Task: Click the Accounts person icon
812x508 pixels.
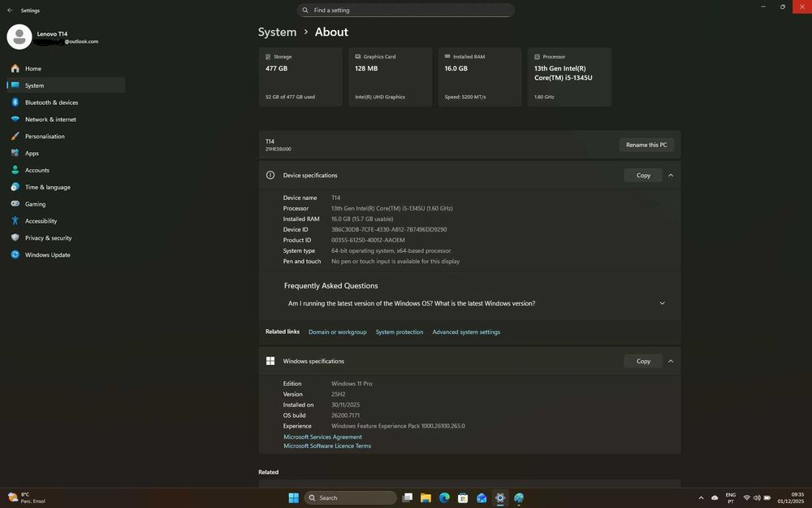Action: pyautogui.click(x=15, y=170)
